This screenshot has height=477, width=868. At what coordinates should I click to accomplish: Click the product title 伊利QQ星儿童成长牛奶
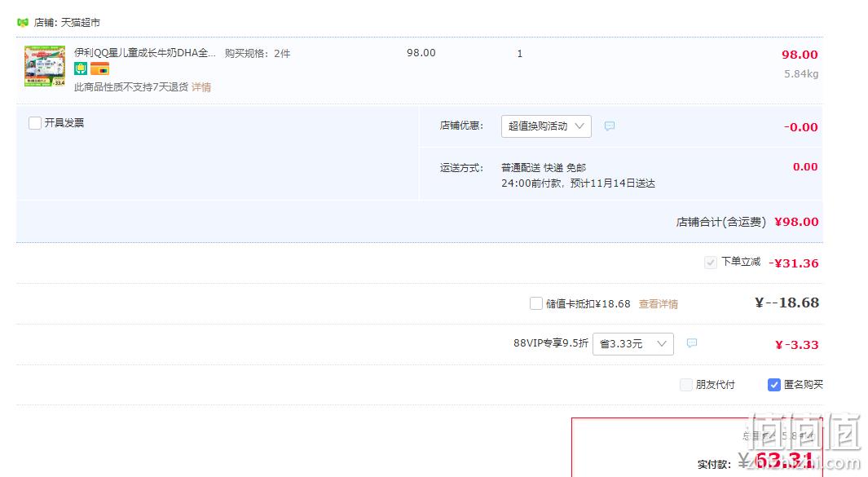tap(145, 53)
